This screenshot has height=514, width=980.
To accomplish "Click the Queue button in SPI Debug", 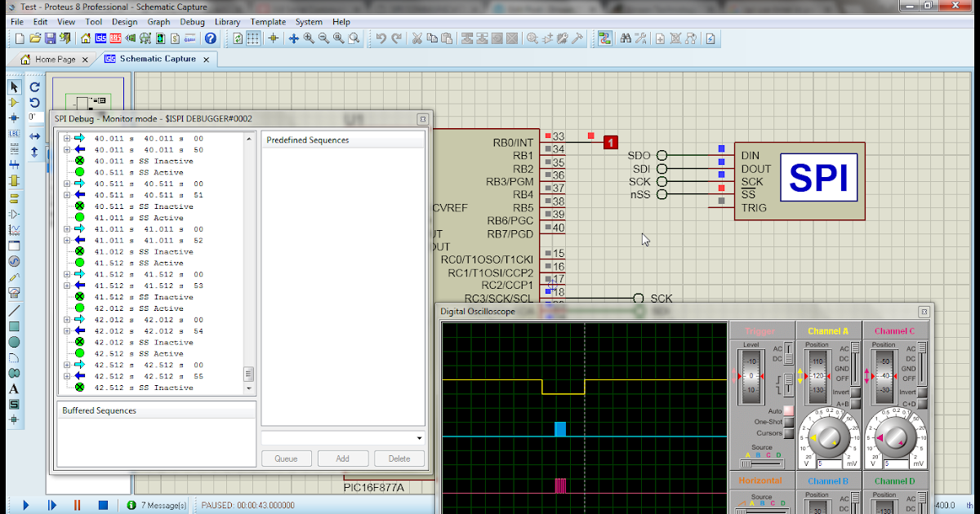I will tap(287, 458).
